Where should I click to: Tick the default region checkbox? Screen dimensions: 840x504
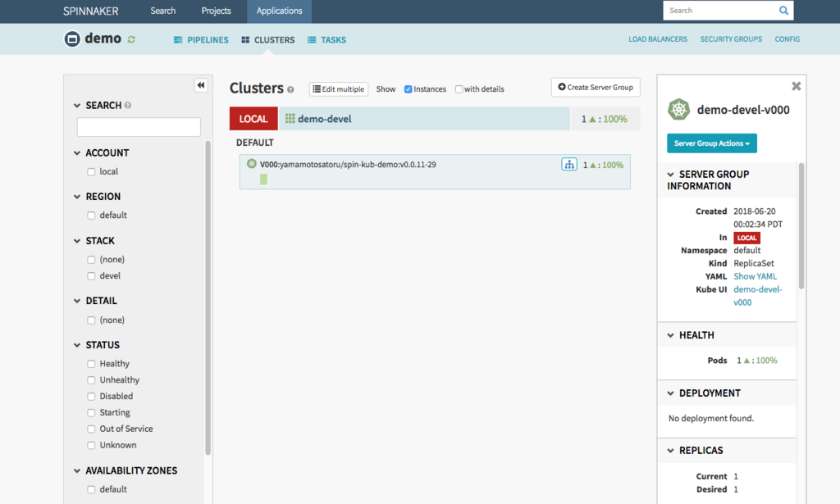[x=91, y=215]
